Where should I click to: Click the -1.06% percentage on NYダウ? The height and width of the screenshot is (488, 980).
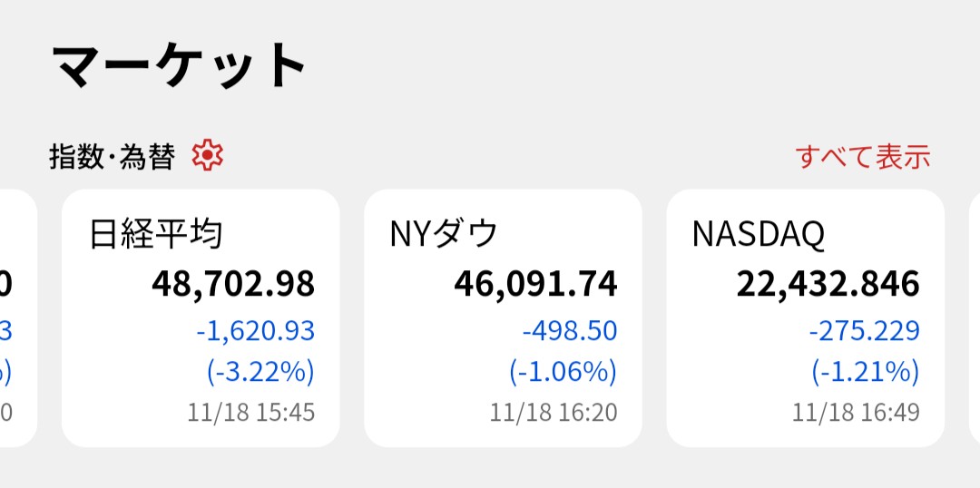point(563,372)
